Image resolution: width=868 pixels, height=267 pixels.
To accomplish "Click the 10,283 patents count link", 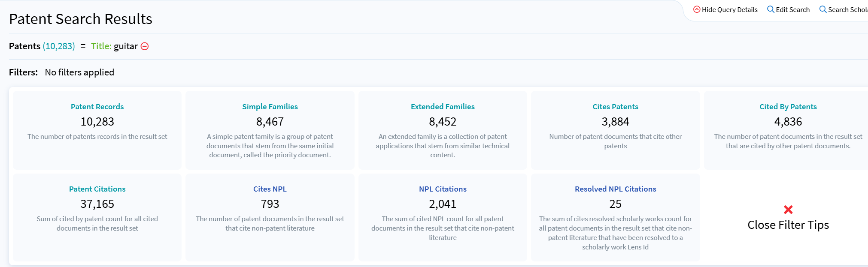I will (59, 46).
